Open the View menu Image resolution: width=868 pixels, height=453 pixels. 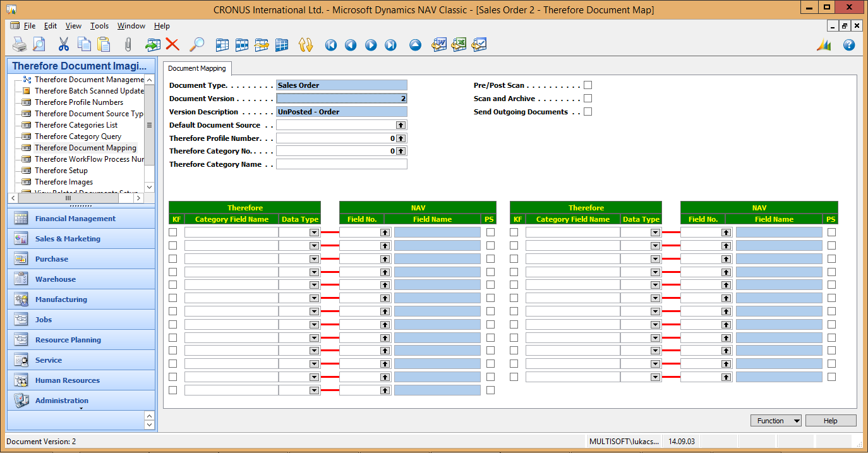tap(73, 26)
